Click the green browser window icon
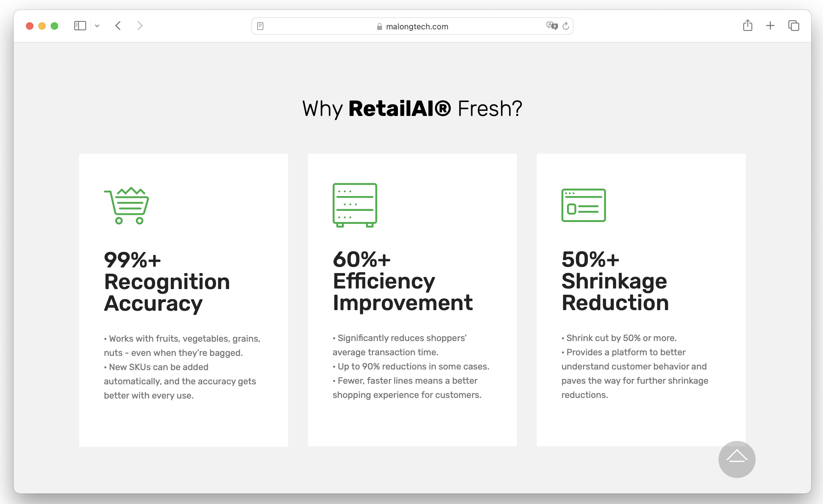Screen dimensions: 823x504 tap(583, 205)
